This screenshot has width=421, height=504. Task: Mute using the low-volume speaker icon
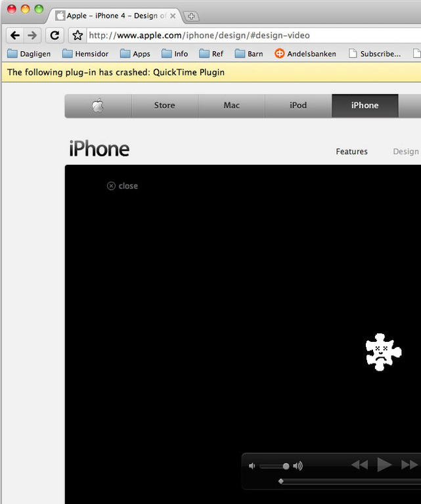pyautogui.click(x=252, y=466)
